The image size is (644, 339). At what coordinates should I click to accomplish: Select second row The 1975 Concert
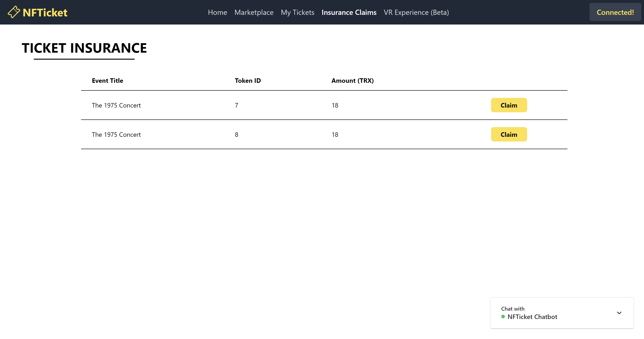[116, 134]
